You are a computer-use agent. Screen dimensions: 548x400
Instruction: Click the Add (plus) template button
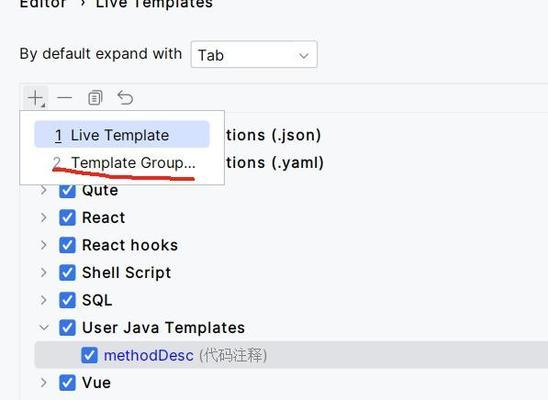pyautogui.click(x=36, y=98)
